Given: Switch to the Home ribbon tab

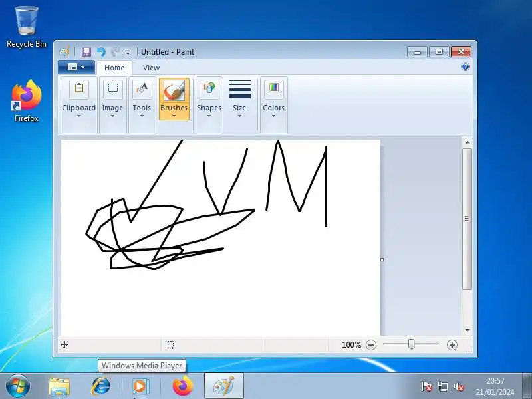Looking at the screenshot, I should tap(114, 68).
